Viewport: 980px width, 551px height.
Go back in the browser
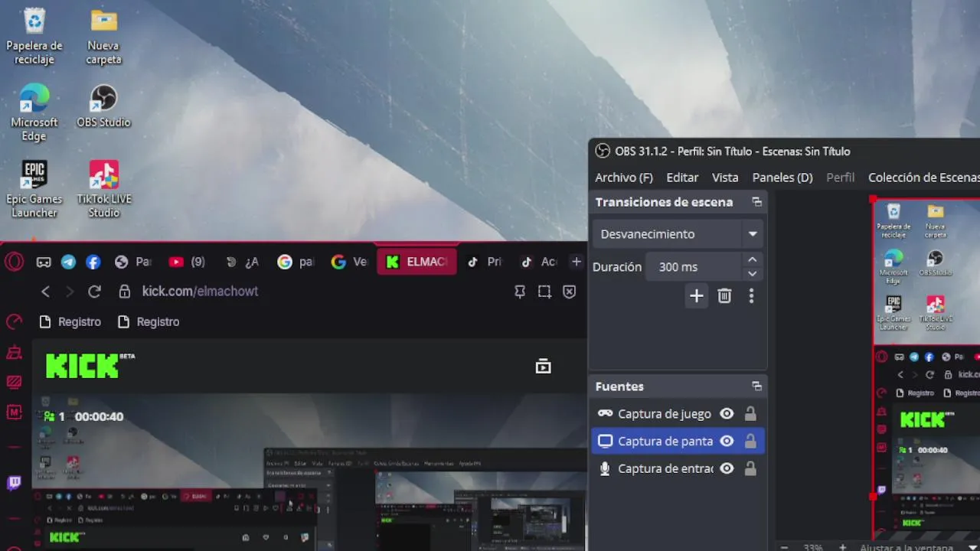pyautogui.click(x=46, y=292)
